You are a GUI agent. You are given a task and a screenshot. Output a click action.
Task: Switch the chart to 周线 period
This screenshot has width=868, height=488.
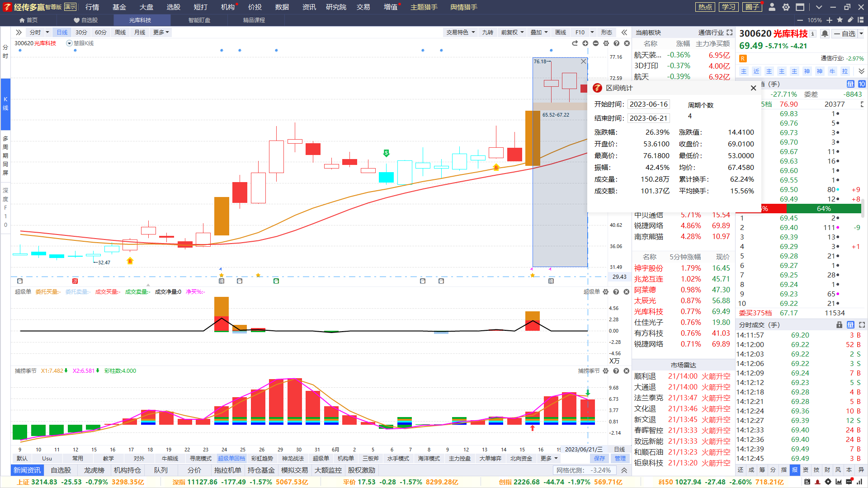pos(120,33)
